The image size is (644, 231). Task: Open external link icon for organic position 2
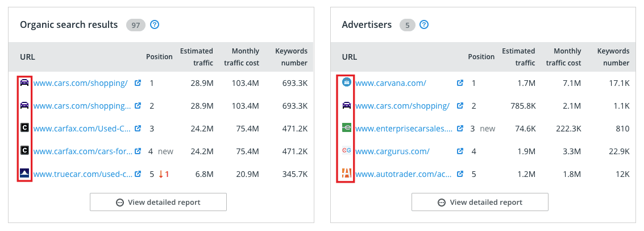(x=138, y=106)
